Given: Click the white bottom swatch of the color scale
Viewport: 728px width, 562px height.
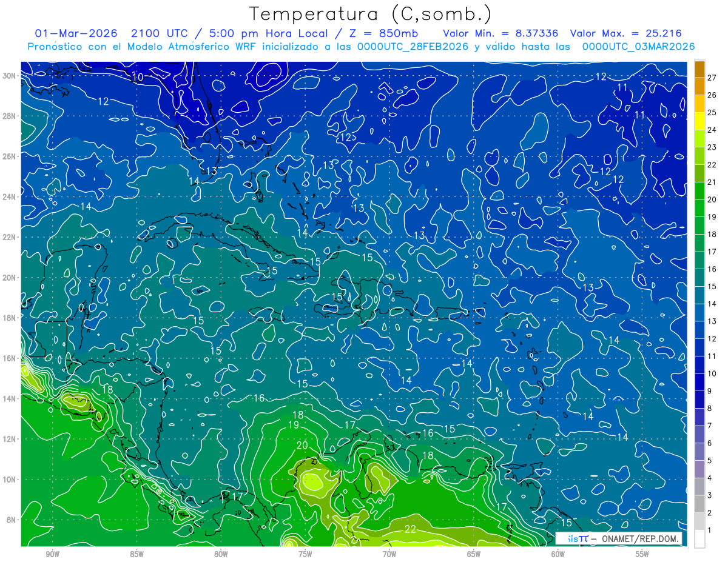Looking at the screenshot, I should (699, 539).
